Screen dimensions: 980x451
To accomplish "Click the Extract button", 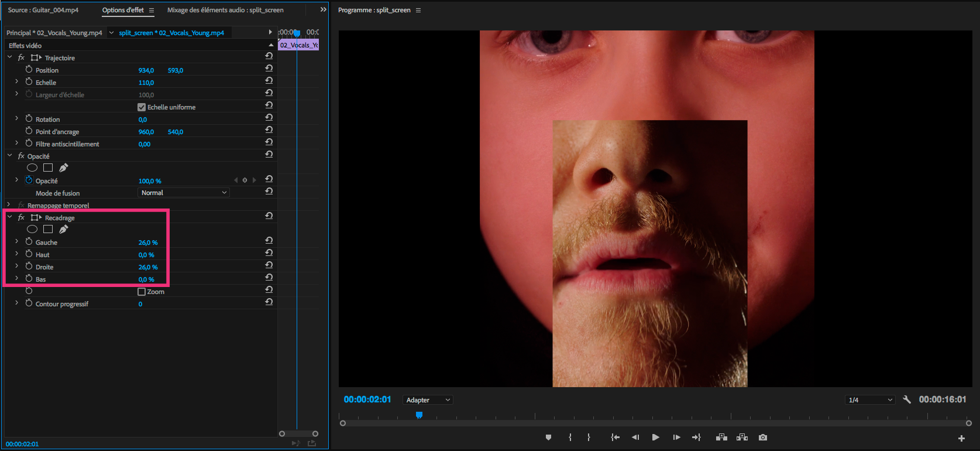I will pyautogui.click(x=742, y=438).
